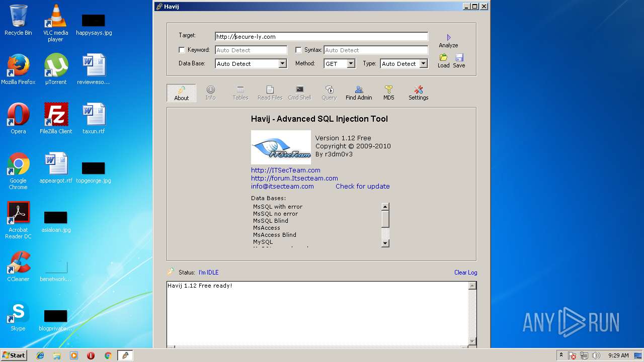Open the MD5 cracker tool

388,93
